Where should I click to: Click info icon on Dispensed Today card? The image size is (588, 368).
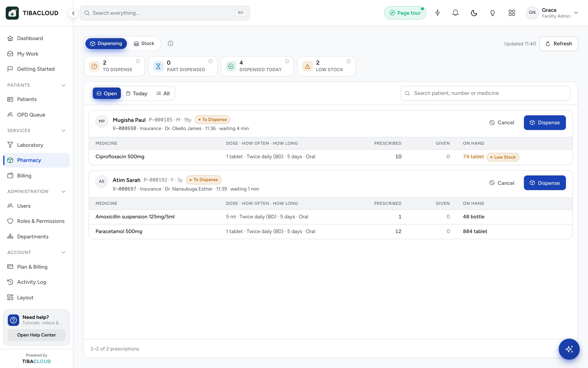(x=287, y=61)
